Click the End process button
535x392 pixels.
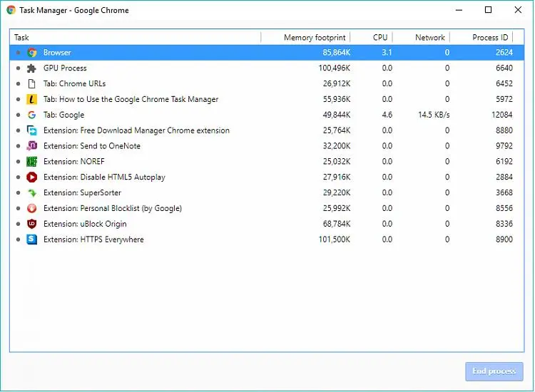[494, 371]
